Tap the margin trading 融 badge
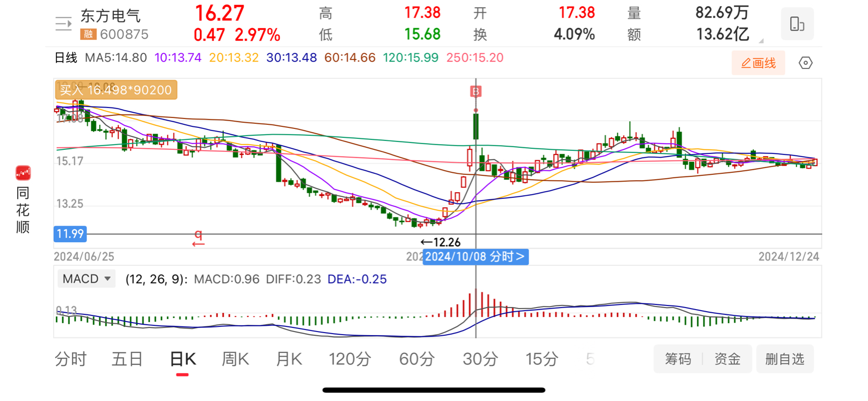Image resolution: width=868 pixels, height=401 pixels. [88, 34]
